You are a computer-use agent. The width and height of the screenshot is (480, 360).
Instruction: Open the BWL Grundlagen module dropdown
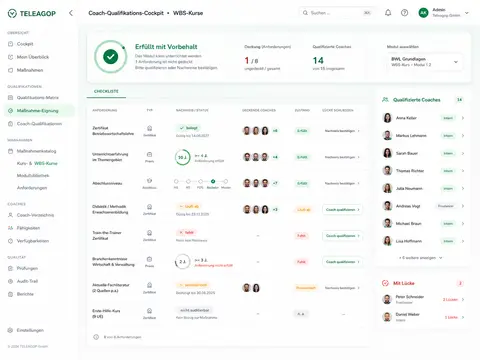[424, 62]
